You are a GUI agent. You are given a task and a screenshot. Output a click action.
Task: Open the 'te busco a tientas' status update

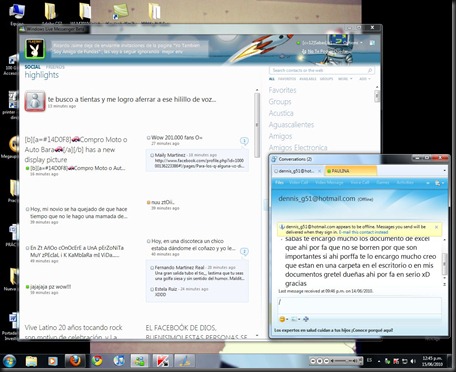(x=132, y=99)
